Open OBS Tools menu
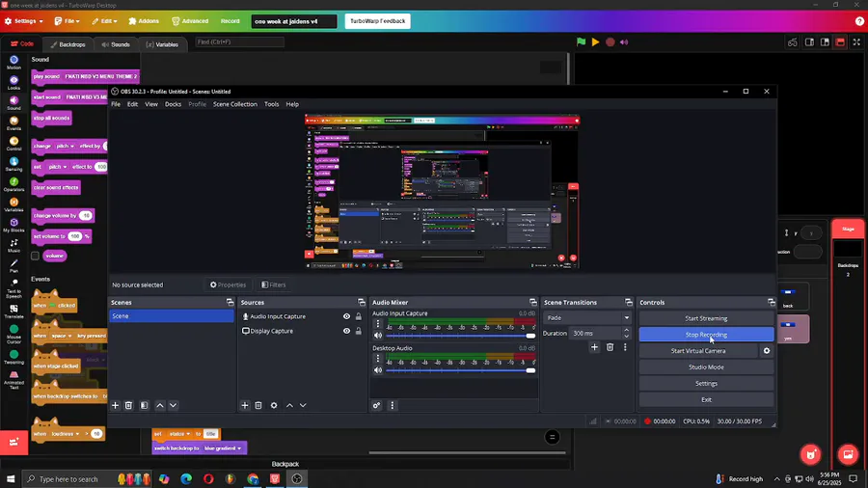868x488 pixels. point(271,104)
